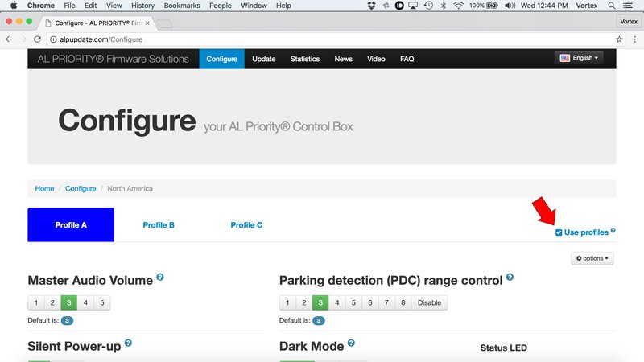Click help icon beside Parking detection heading

pos(510,277)
